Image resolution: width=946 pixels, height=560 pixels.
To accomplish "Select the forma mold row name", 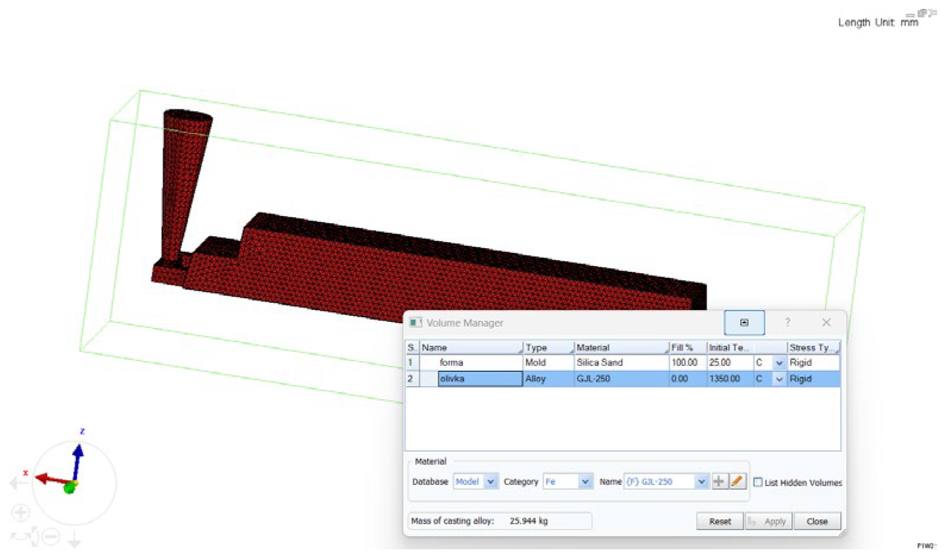I will [451, 362].
